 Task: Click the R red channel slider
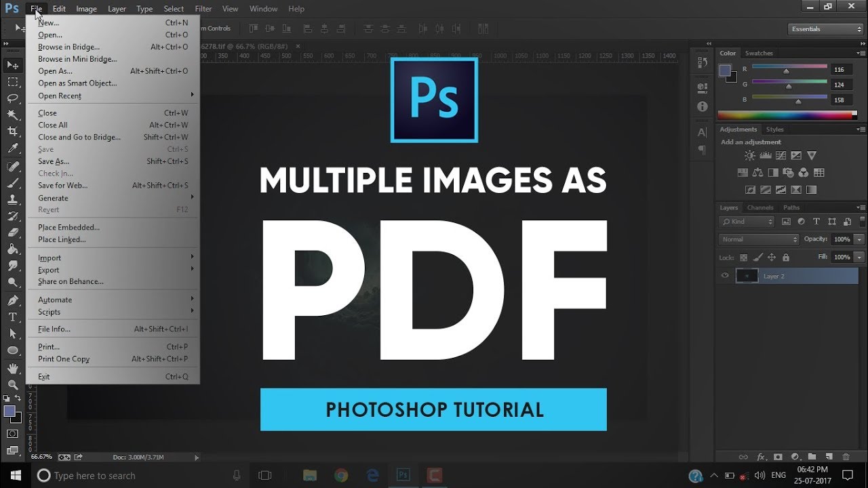click(x=789, y=68)
